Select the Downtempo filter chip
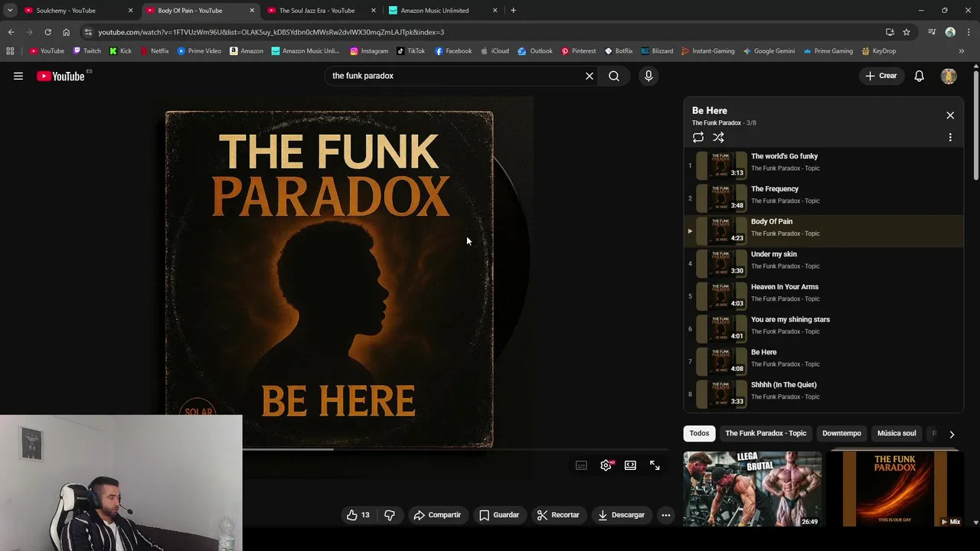 pos(841,433)
